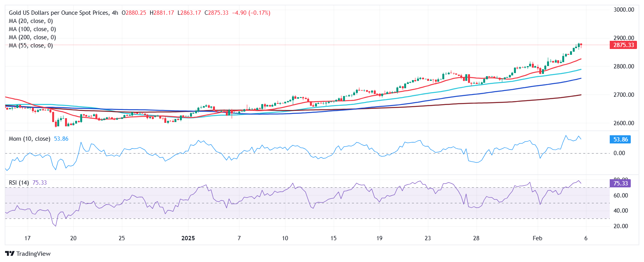
Task: Select the MA (100, close, 0) legend
Action: coord(32,29)
